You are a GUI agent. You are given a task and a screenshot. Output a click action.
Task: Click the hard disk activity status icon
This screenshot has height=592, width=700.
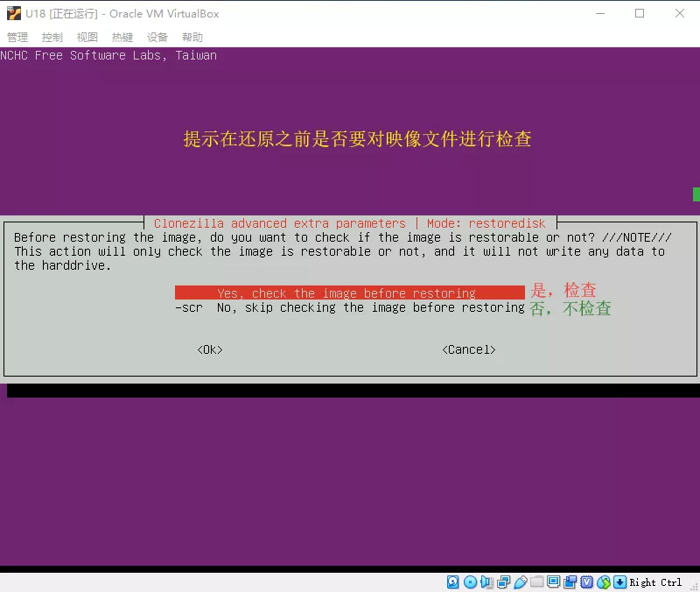pos(452,581)
